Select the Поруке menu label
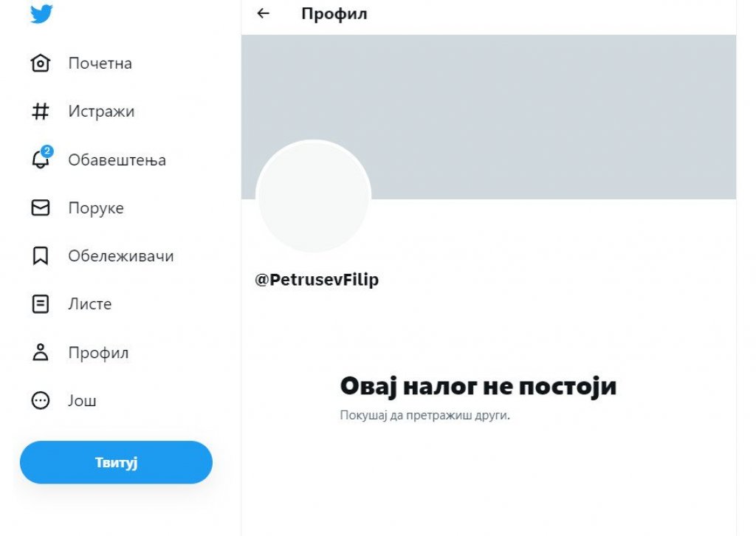Image resolution: width=756 pixels, height=536 pixels. 96,208
